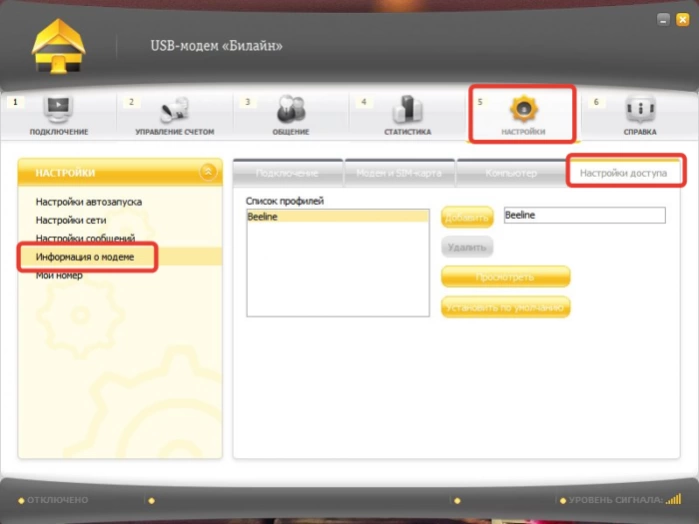699x524 pixels.
Task: Collapse the Настройки side panel
Action: 208,172
